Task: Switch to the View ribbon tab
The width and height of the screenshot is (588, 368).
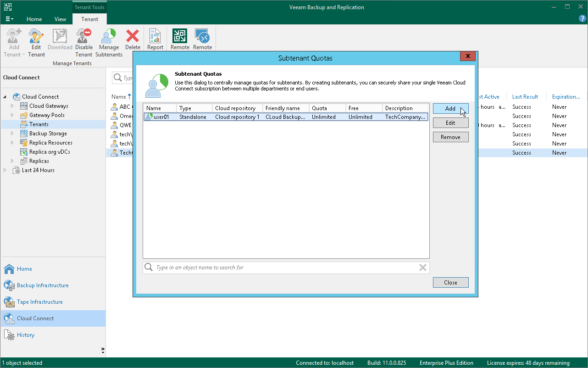Action: (x=60, y=19)
